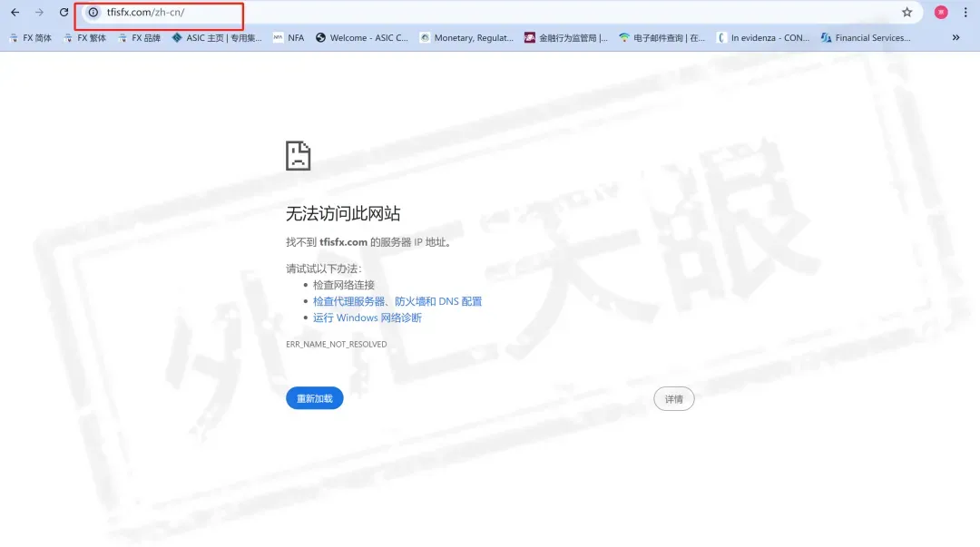
Task: Open the NFA bookmark
Action: (x=289, y=37)
